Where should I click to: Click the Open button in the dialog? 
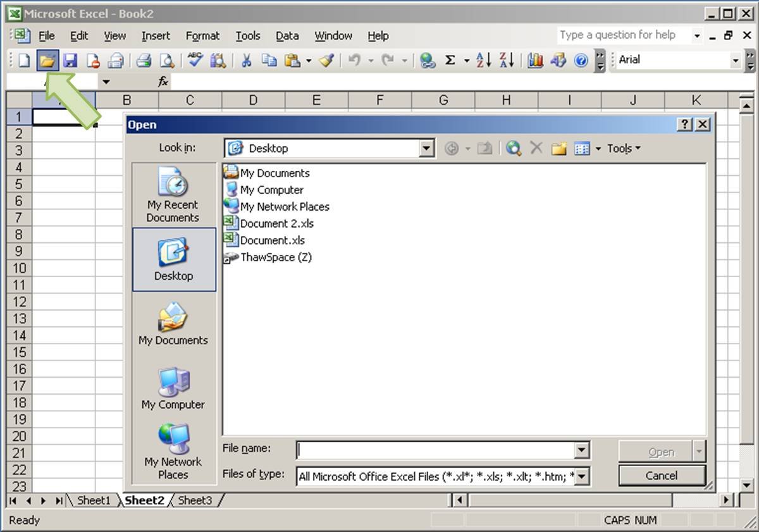click(x=656, y=452)
